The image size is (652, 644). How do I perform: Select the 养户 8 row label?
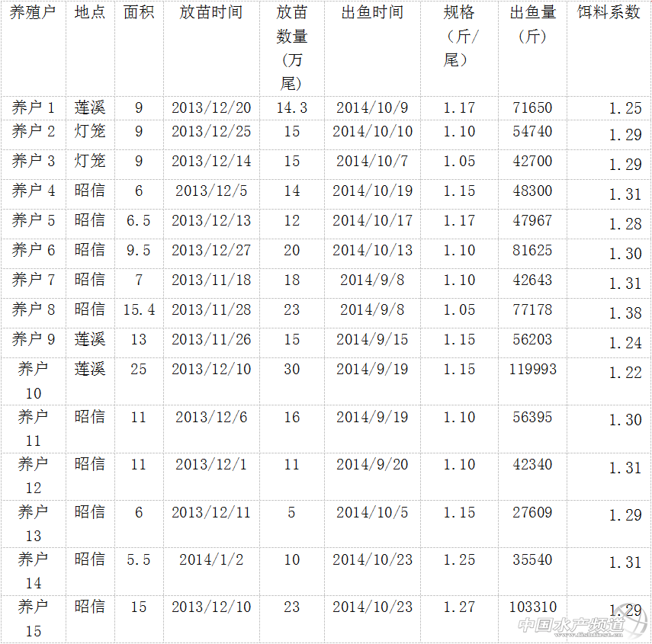pyautogui.click(x=33, y=309)
